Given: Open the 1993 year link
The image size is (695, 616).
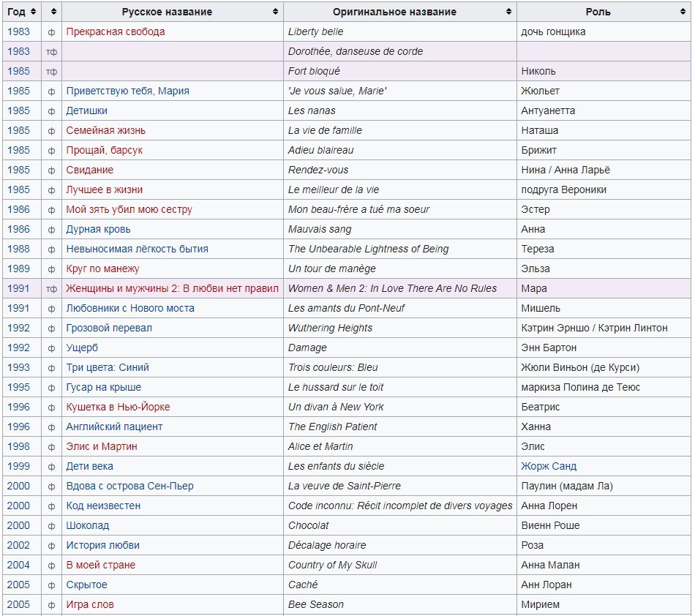Looking at the screenshot, I should [18, 367].
